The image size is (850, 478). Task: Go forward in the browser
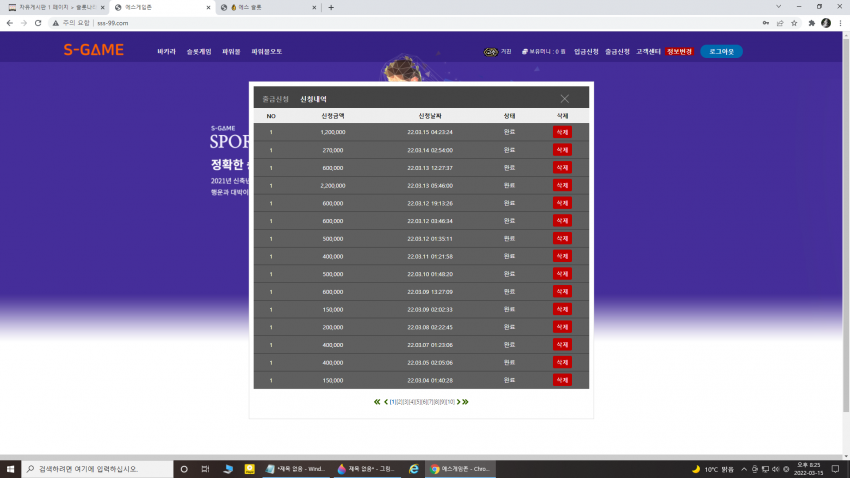click(x=24, y=23)
